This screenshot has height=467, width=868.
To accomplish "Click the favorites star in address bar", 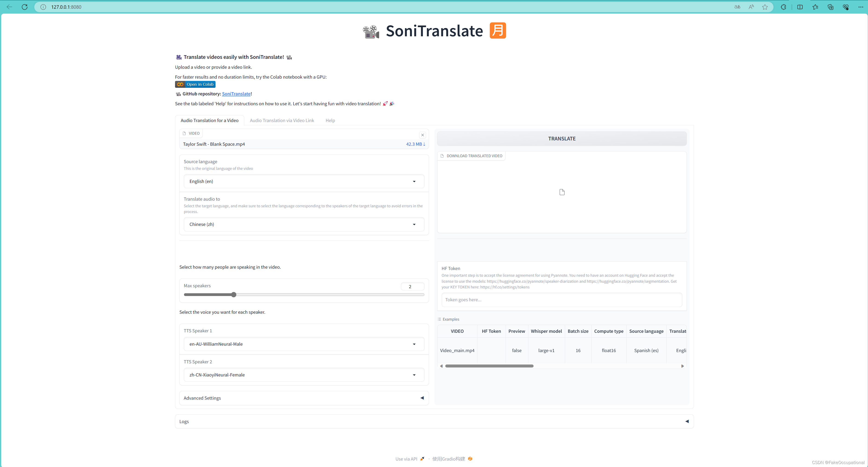I will 765,7.
